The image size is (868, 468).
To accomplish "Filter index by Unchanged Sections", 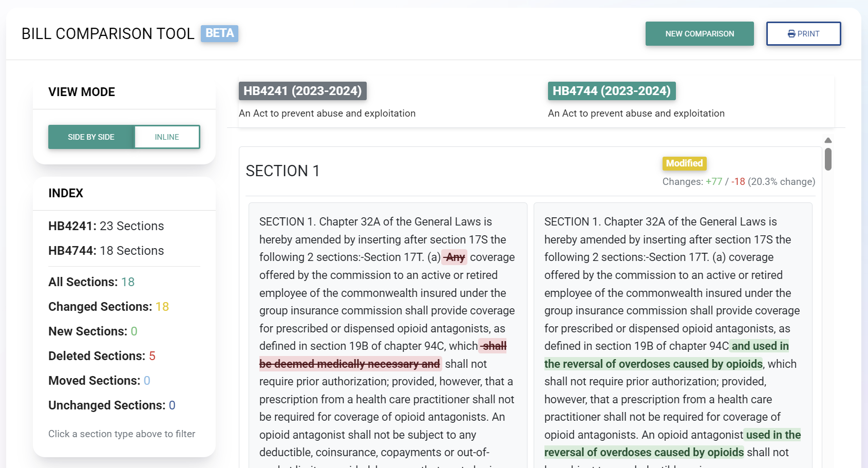I will click(x=111, y=405).
